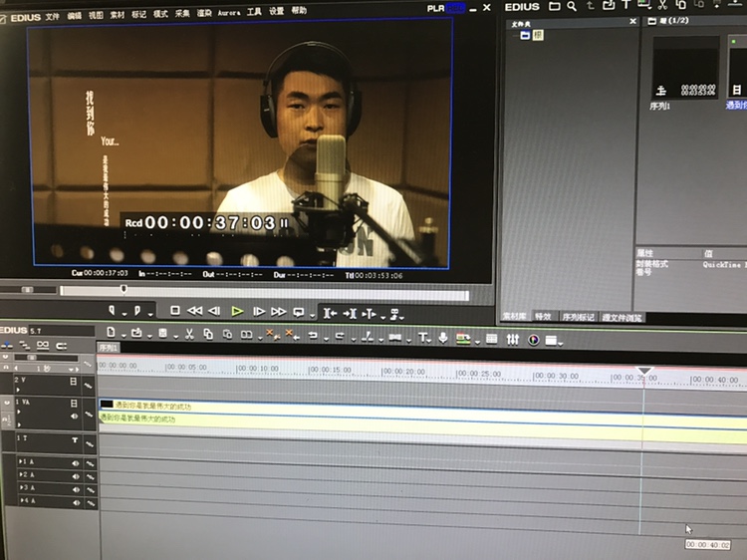Open the 工具 menu
This screenshot has height=560, width=747.
point(254,11)
